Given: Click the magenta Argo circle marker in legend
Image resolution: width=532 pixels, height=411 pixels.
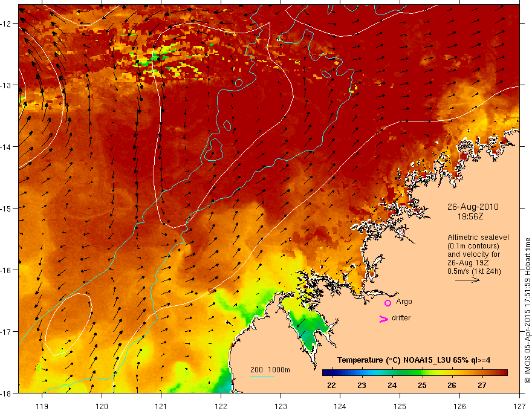Looking at the screenshot, I should click(388, 303).
